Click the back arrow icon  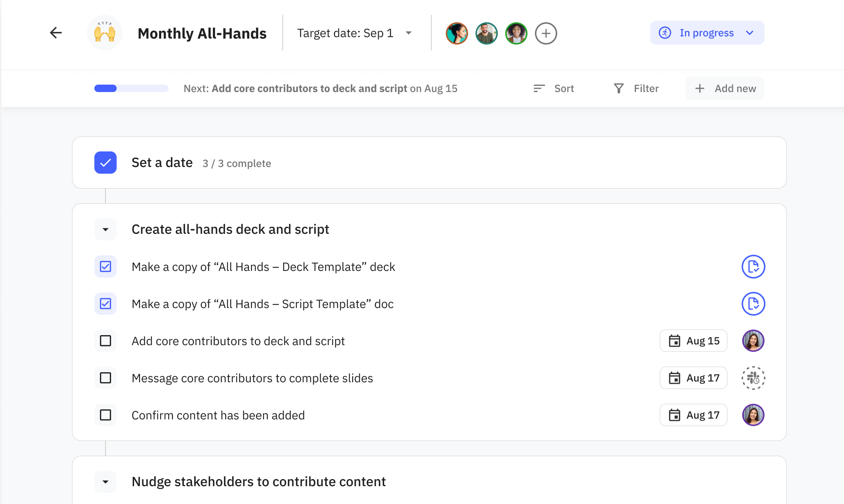click(56, 33)
